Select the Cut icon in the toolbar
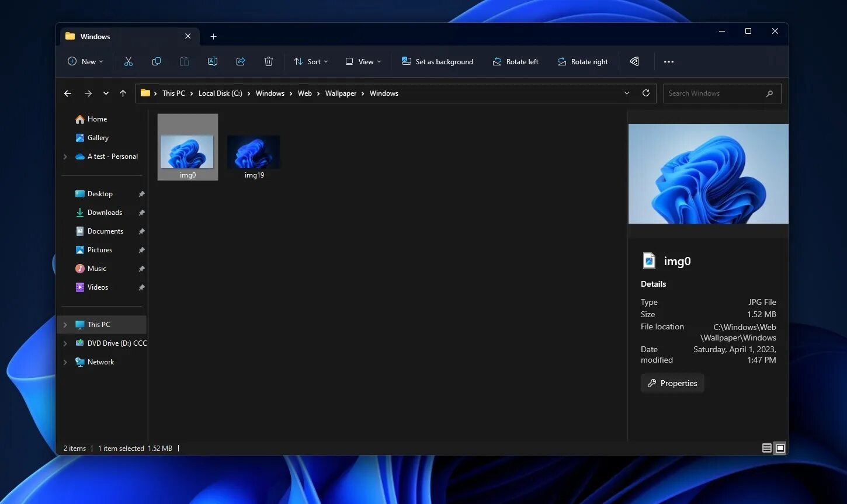Screen dimensions: 847x504 (x=129, y=61)
